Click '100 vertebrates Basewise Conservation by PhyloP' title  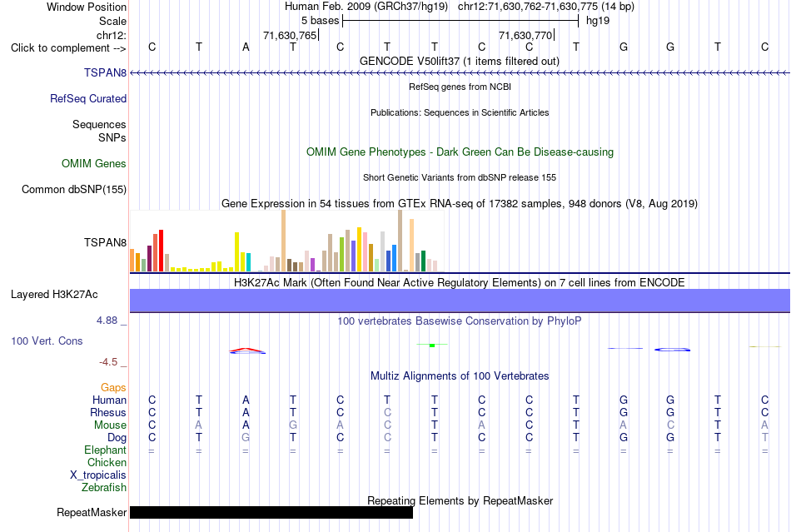click(x=459, y=321)
